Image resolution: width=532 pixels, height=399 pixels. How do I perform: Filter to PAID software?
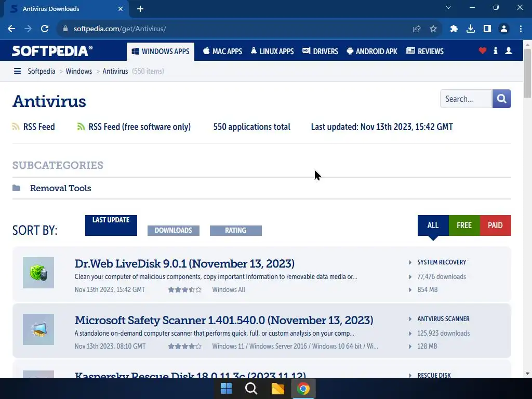click(x=495, y=225)
